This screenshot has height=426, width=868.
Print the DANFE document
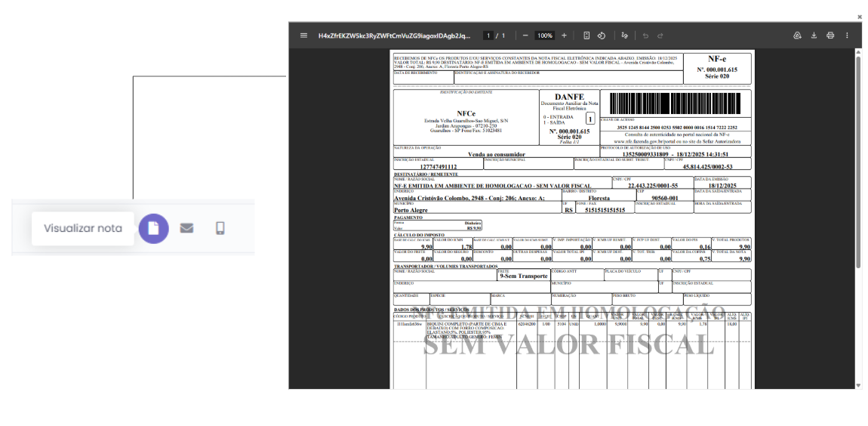pos(830,35)
